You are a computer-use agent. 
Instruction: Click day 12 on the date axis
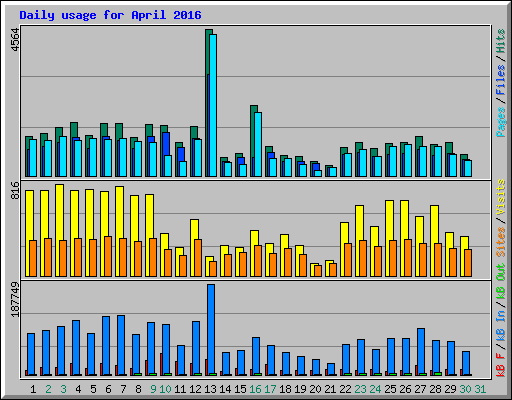(195, 389)
